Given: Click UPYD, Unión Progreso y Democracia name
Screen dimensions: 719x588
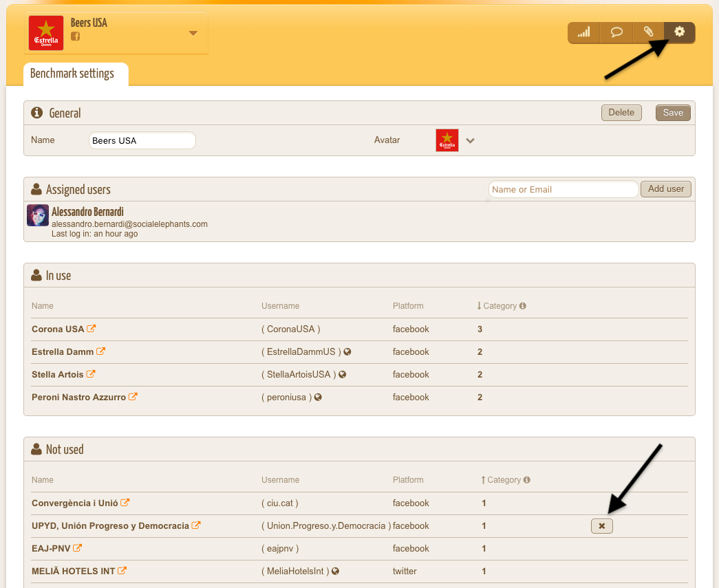Looking at the screenshot, I should point(110,525).
